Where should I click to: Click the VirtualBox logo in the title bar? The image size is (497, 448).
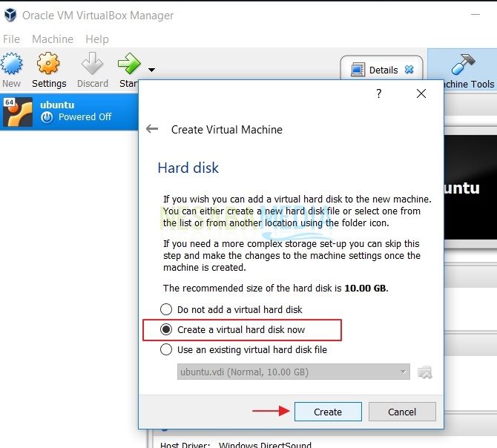10,15
